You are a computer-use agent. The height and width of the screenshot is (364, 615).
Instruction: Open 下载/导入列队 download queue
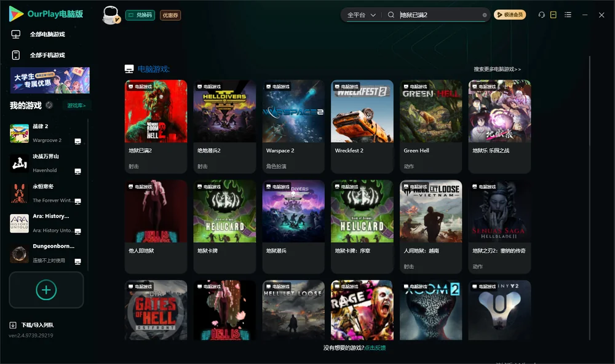click(38, 325)
